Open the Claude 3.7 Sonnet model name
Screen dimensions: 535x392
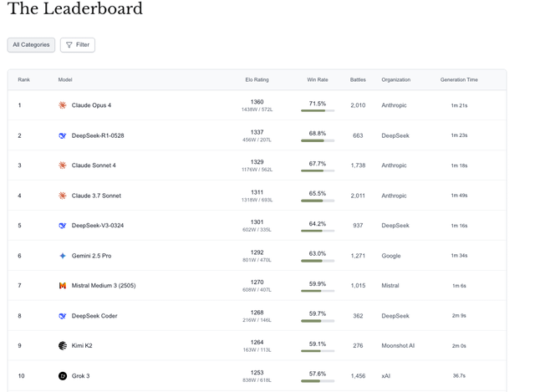96,196
